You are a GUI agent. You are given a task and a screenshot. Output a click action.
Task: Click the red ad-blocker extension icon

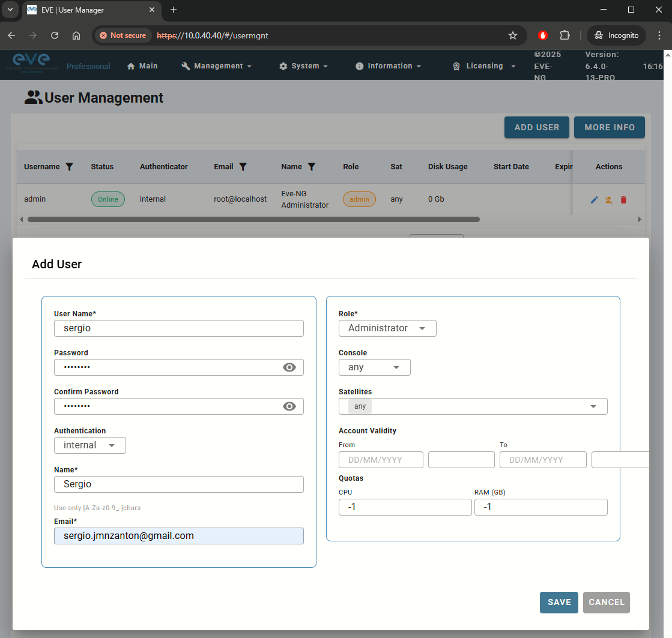[542, 35]
